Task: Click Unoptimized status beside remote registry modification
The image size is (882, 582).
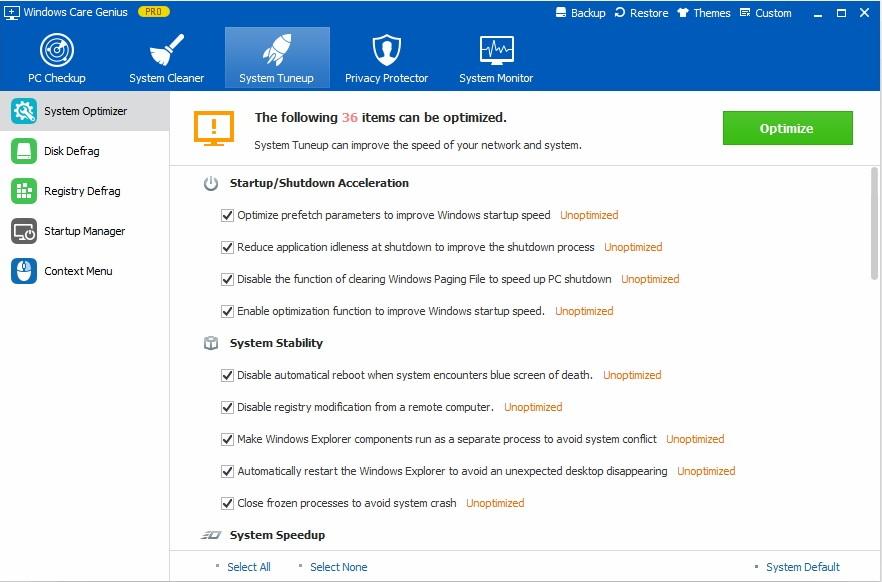Action: click(533, 407)
